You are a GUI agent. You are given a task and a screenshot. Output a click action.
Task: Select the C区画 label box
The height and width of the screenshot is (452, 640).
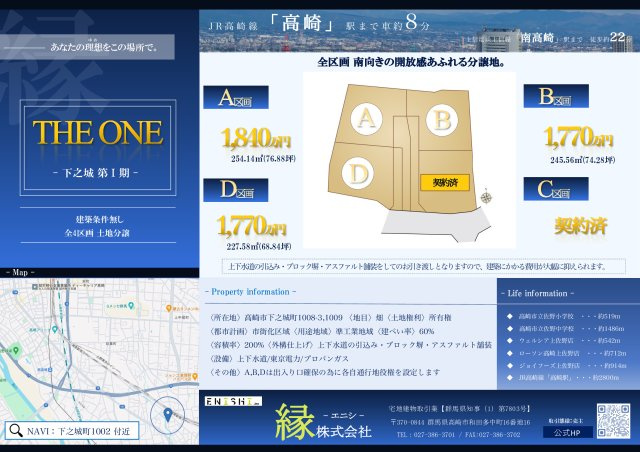(556, 189)
